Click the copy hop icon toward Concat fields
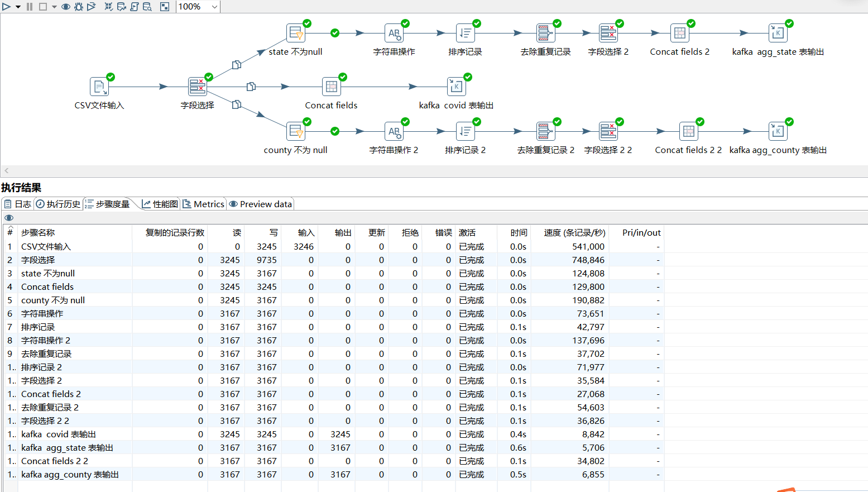Image resolution: width=868 pixels, height=492 pixels. coord(251,87)
